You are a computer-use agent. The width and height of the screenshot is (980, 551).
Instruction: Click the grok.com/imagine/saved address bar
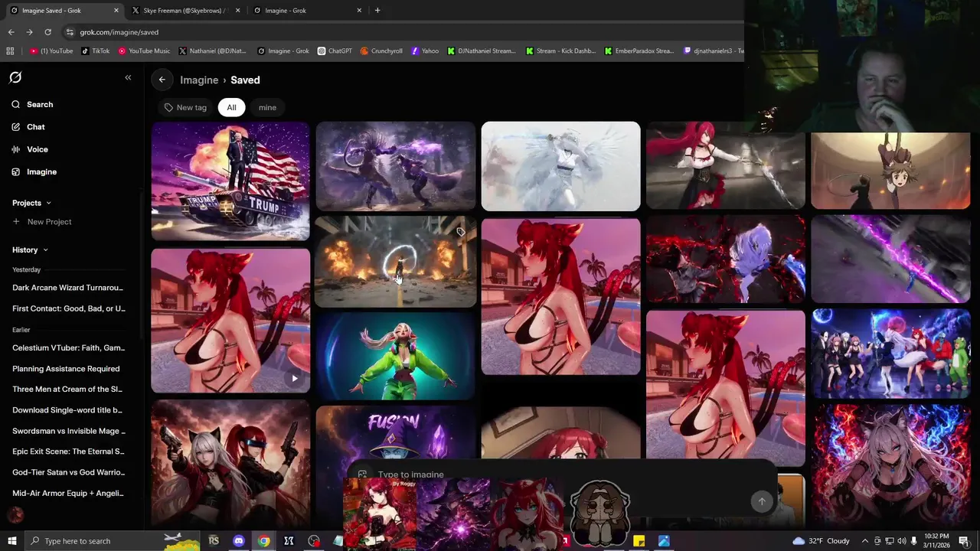tap(119, 32)
